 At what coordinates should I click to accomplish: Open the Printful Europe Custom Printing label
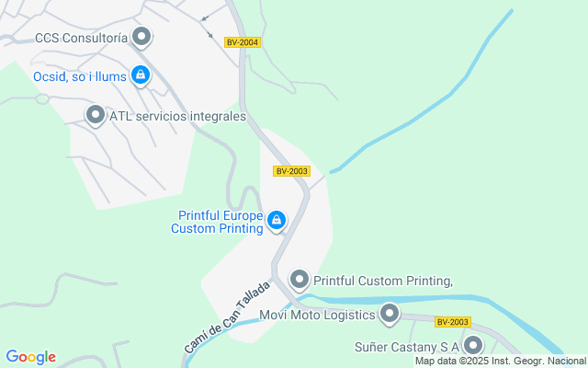click(217, 222)
